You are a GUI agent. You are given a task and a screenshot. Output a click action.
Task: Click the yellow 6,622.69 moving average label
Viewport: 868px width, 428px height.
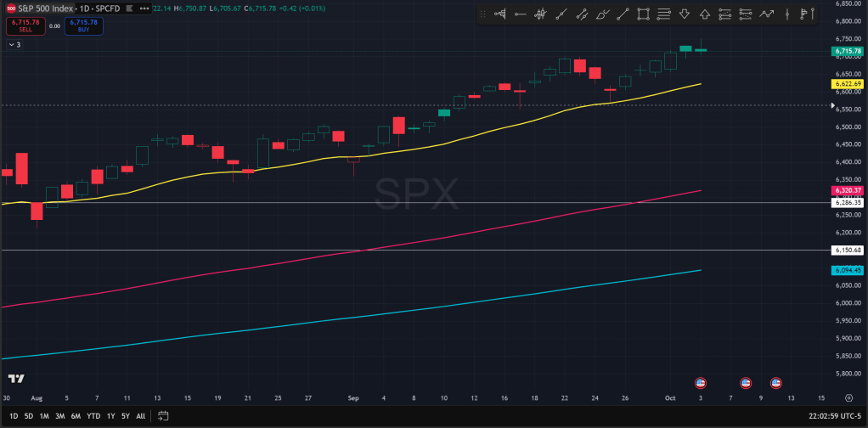point(848,84)
